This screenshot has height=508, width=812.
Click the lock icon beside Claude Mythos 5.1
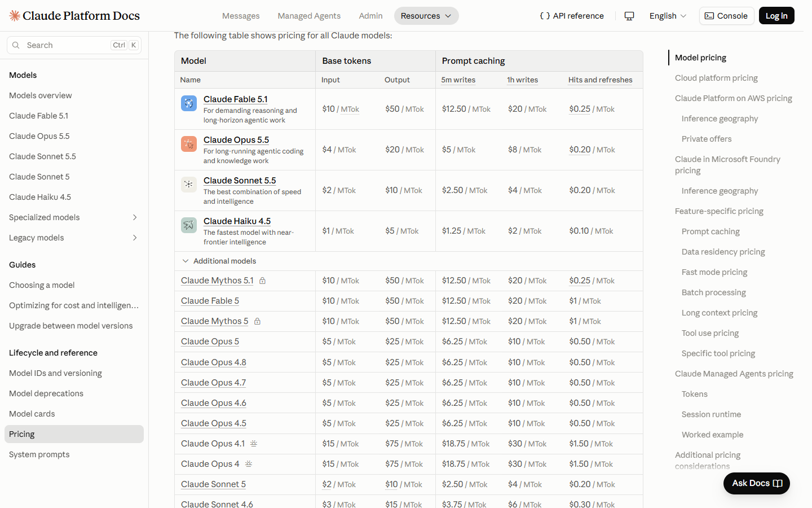coord(262,281)
